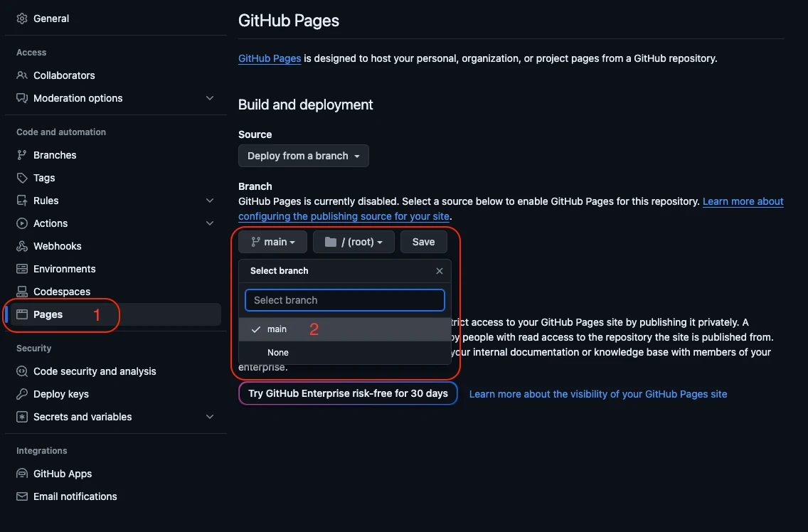Click the Pages browser icon
The image size is (808, 532).
coord(21,314)
